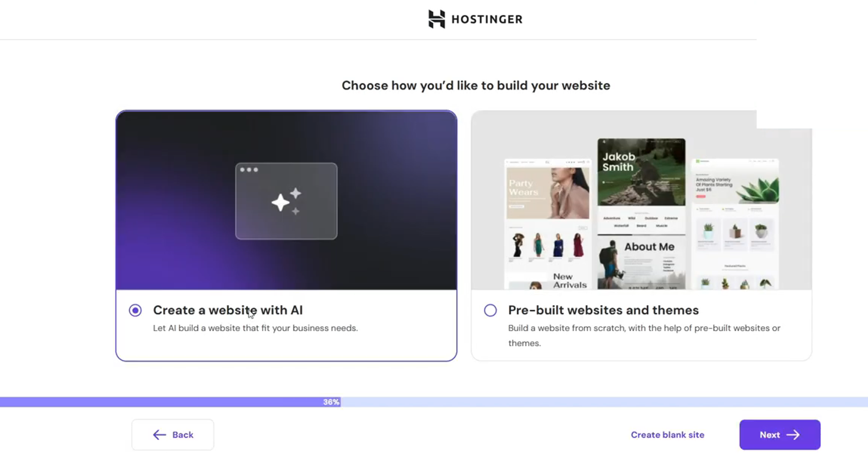Click the 36% progress bar indicator
The image size is (868, 463).
pos(331,402)
